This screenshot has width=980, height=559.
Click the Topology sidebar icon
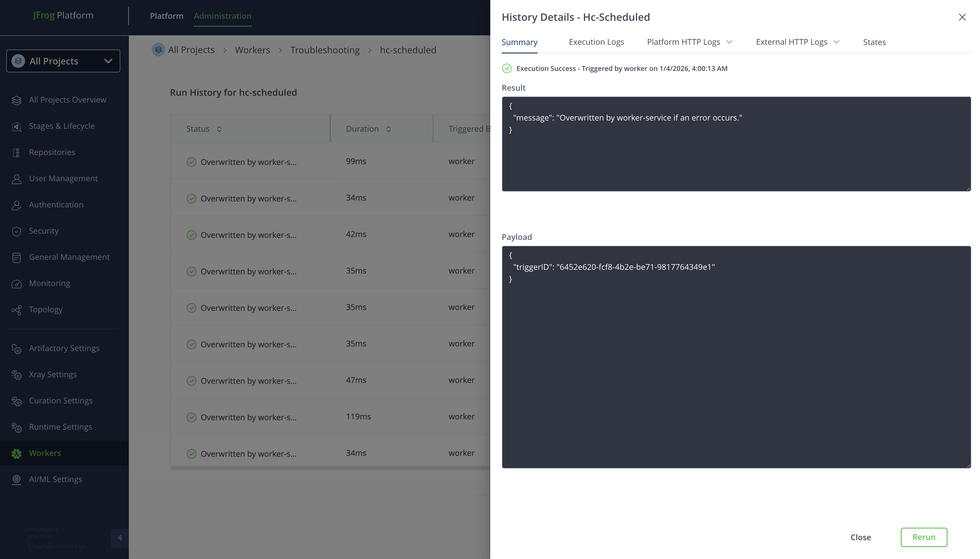point(16,310)
